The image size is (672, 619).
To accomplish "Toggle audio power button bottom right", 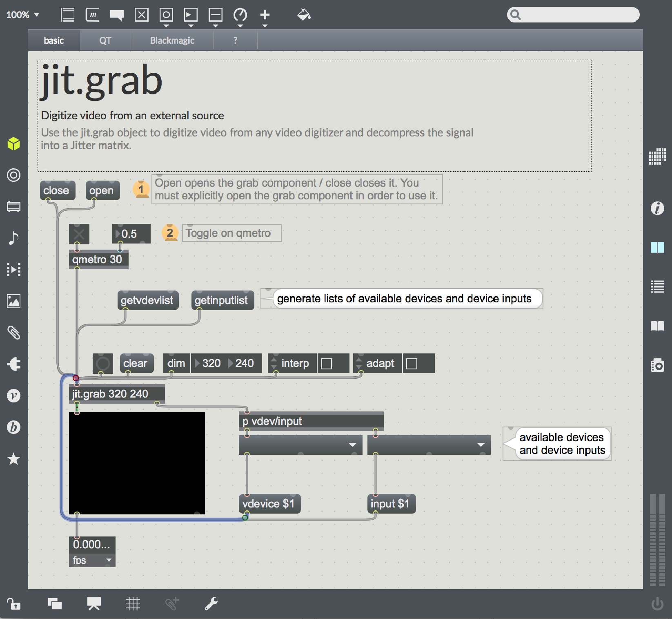I will 657,603.
